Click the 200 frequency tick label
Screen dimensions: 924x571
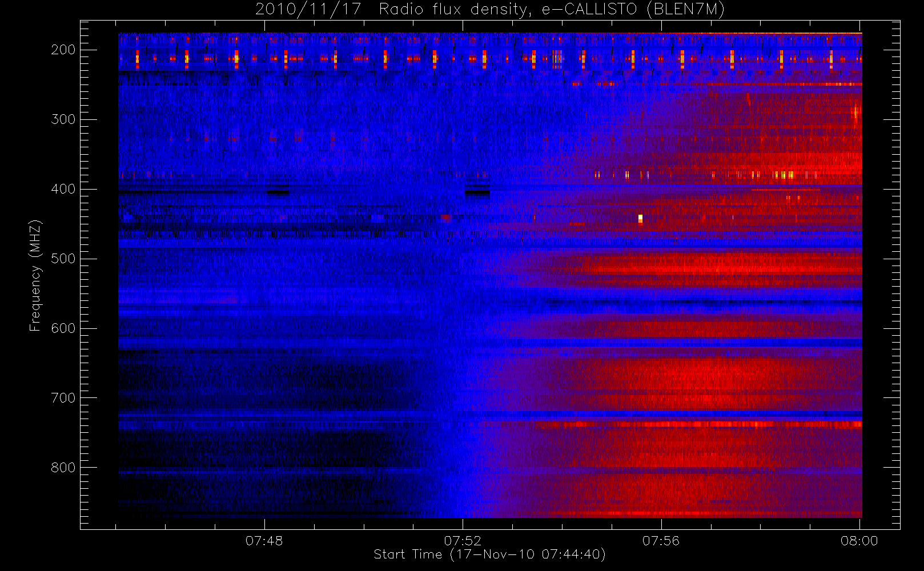pos(63,50)
